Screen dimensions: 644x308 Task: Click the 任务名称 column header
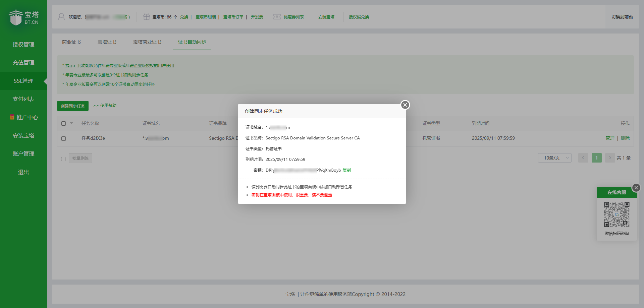pos(90,123)
